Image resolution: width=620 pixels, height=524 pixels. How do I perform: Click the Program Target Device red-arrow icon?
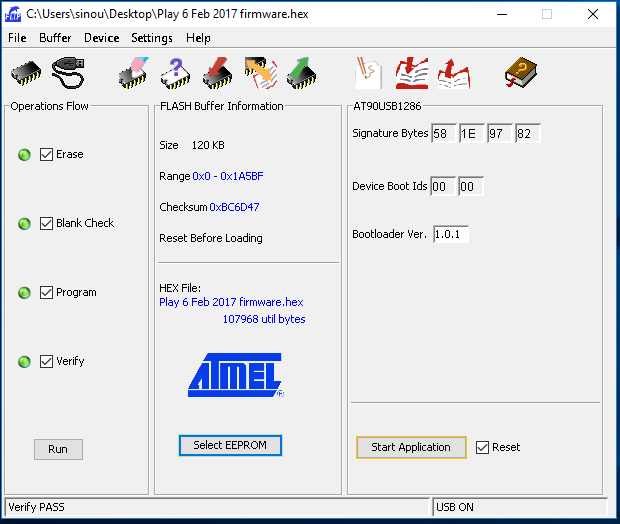coord(217,73)
